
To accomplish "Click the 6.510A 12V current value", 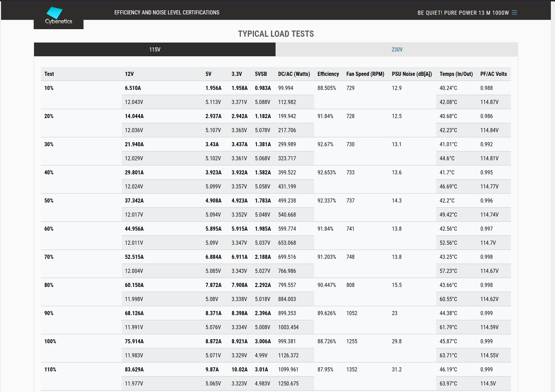I will point(133,88).
